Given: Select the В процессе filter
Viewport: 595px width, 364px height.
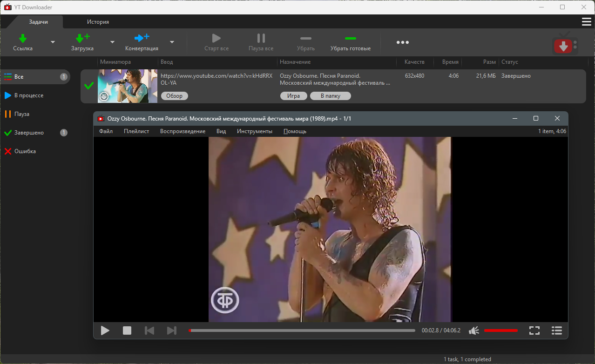Looking at the screenshot, I should coord(35,95).
